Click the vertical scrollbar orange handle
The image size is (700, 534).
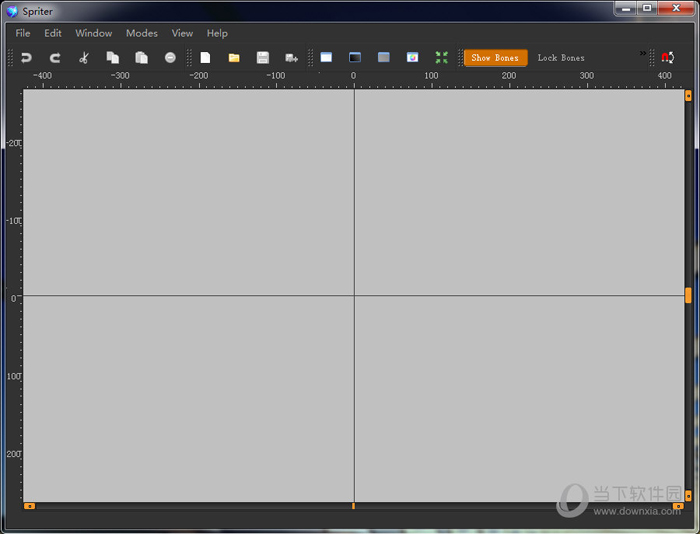click(688, 295)
